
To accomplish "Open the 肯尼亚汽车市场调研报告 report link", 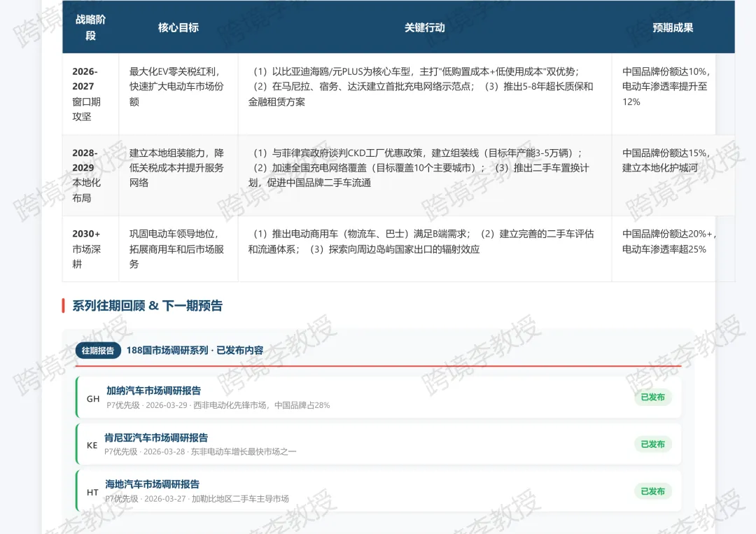I will coord(155,437).
